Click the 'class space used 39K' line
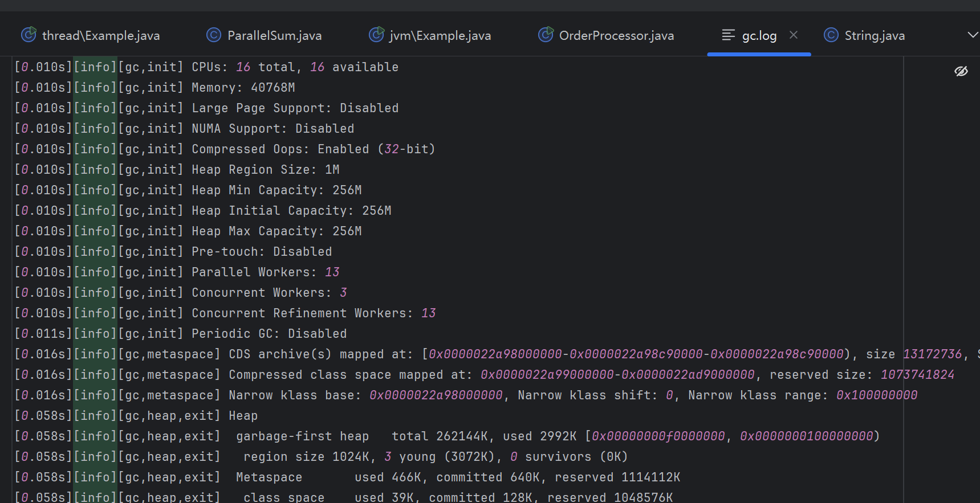The width and height of the screenshot is (980, 503). pyautogui.click(x=344, y=497)
